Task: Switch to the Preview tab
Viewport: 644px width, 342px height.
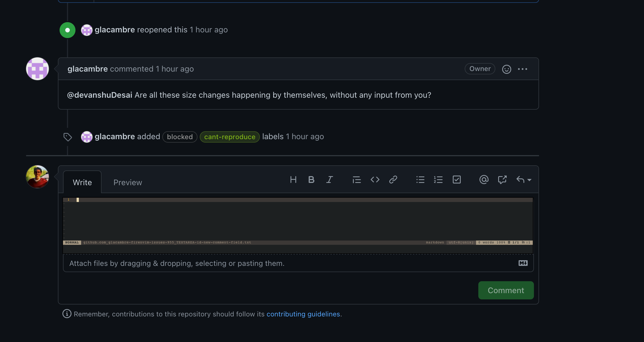Action: 128,182
